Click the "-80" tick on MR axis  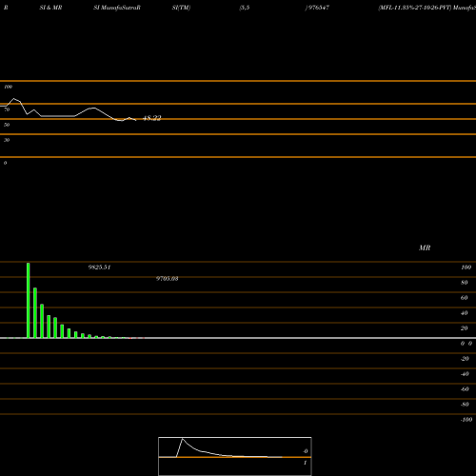(465, 405)
